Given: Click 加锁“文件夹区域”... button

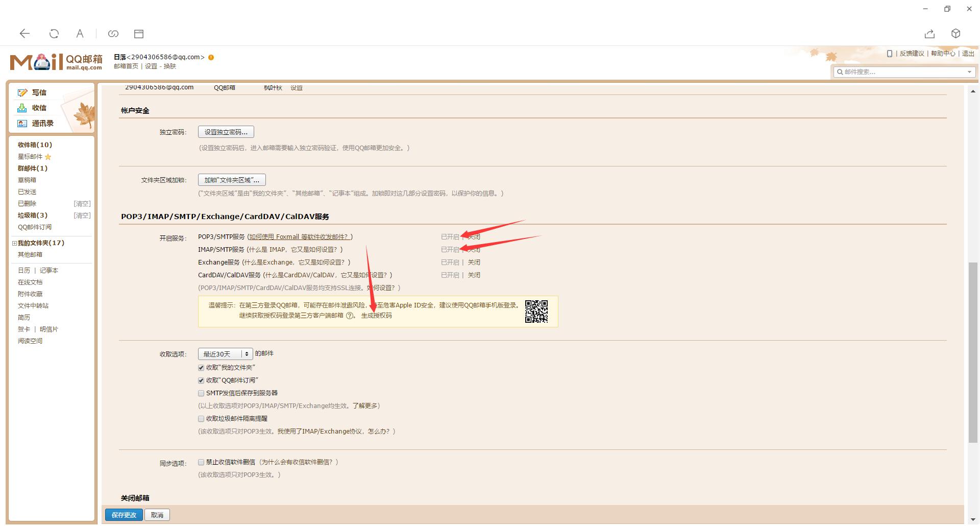Looking at the screenshot, I should pos(232,180).
